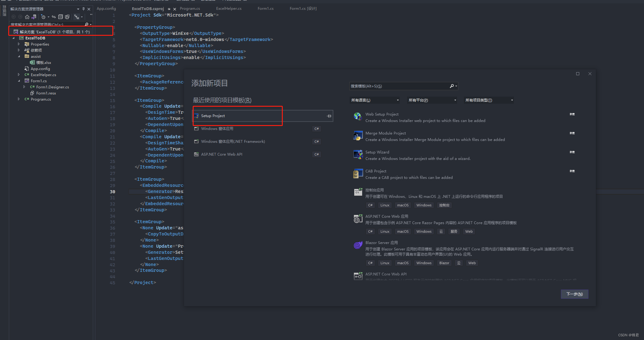The height and width of the screenshot is (340, 644).
Task: Select Setup Project from recent templates
Action: pos(263,116)
